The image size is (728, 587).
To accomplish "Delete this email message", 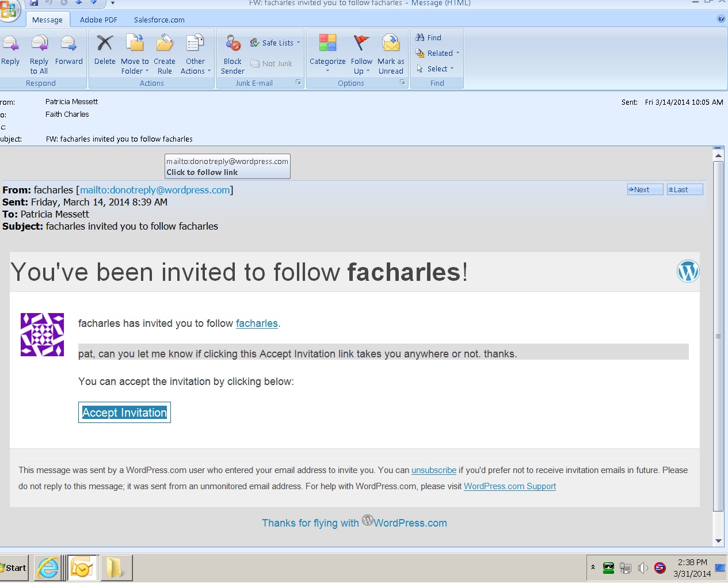I will pos(104,49).
